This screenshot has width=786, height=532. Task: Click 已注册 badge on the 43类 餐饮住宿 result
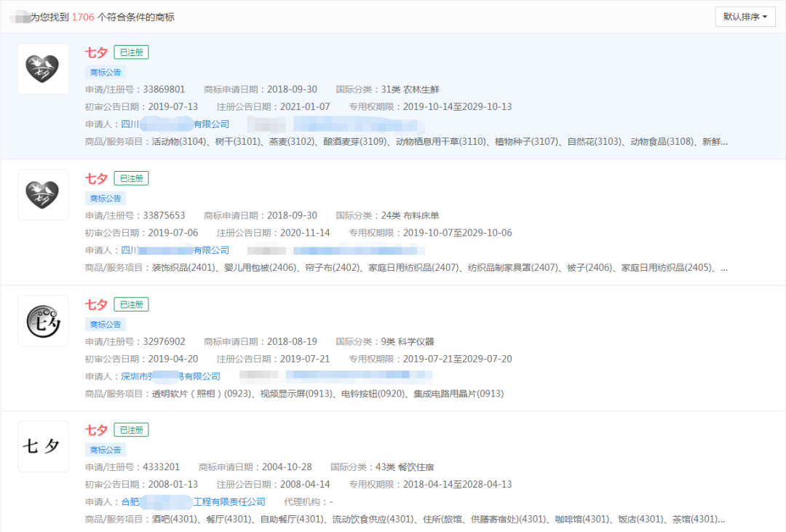pos(131,429)
